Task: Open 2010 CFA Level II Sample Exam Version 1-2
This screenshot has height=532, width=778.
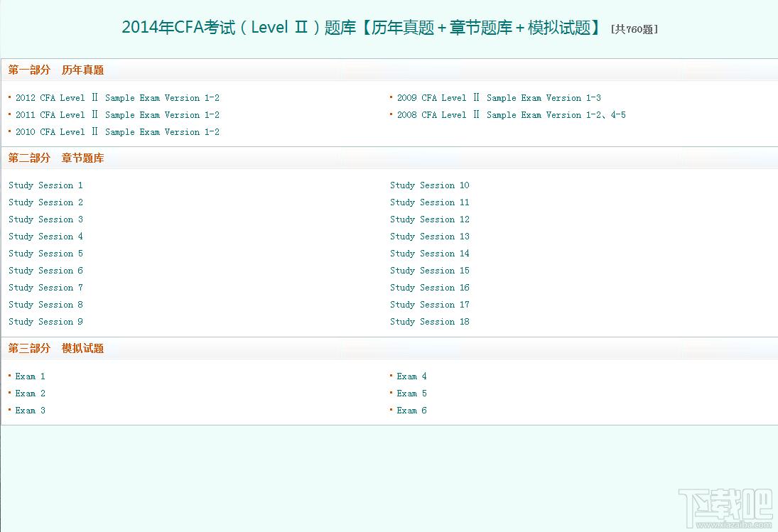Action: click(118, 132)
